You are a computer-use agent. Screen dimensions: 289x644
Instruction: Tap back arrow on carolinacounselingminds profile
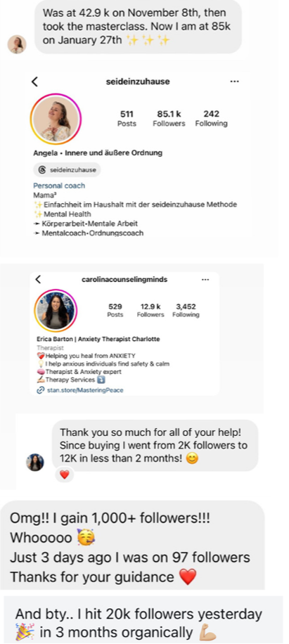click(x=38, y=280)
